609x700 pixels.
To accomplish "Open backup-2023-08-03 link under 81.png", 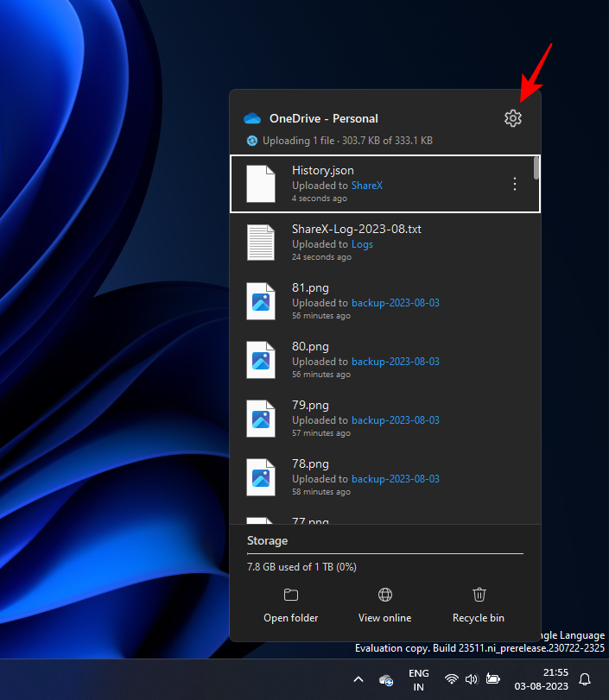I will pos(396,303).
